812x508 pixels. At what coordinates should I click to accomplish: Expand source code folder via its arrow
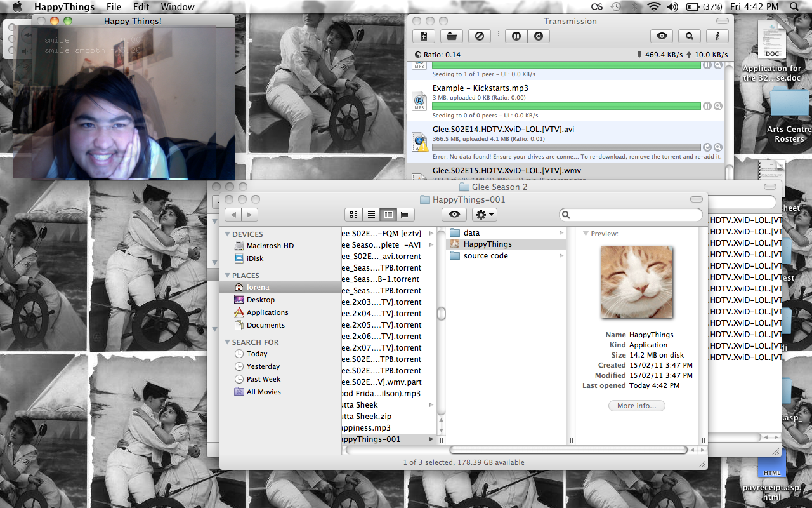[x=561, y=256]
